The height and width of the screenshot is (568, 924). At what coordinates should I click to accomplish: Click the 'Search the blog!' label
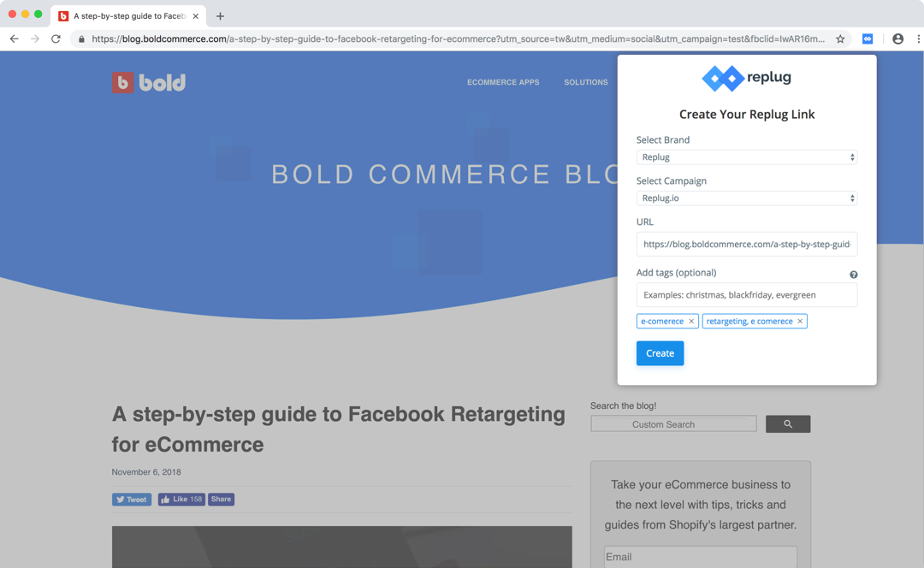623,406
